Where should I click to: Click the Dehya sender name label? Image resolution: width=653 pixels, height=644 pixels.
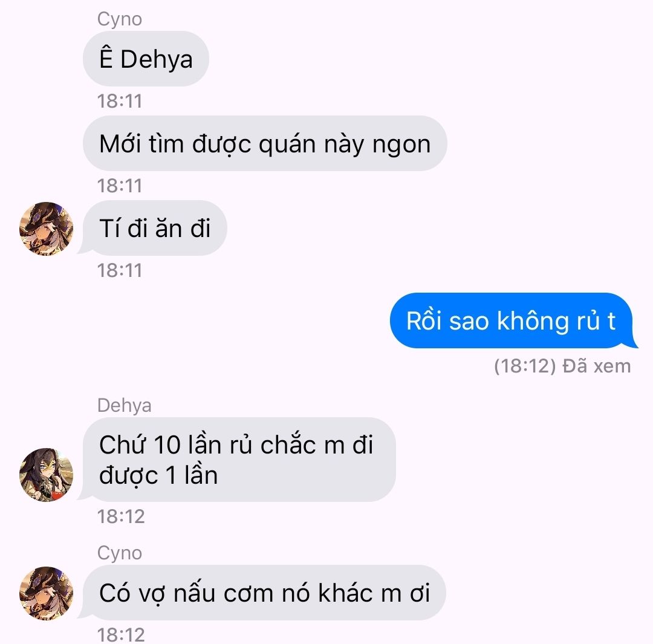[x=124, y=405]
